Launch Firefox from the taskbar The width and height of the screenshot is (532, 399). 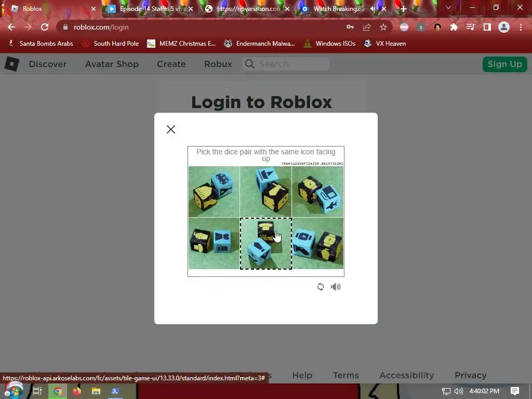tap(77, 391)
